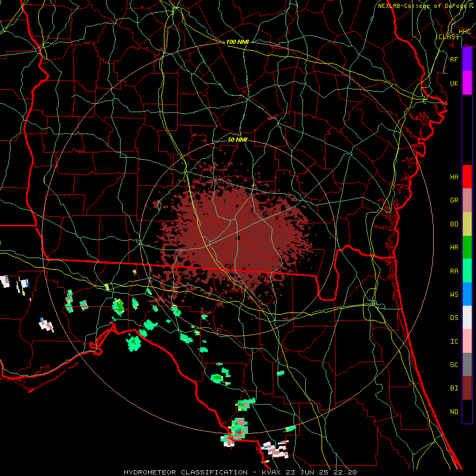This screenshot has height=476, width=476.
Task: Click the 'ND' legend label
Action: coord(454,412)
